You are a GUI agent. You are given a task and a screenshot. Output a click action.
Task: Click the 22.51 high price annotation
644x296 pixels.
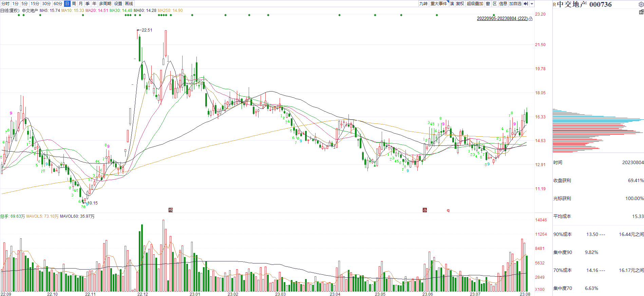click(147, 30)
